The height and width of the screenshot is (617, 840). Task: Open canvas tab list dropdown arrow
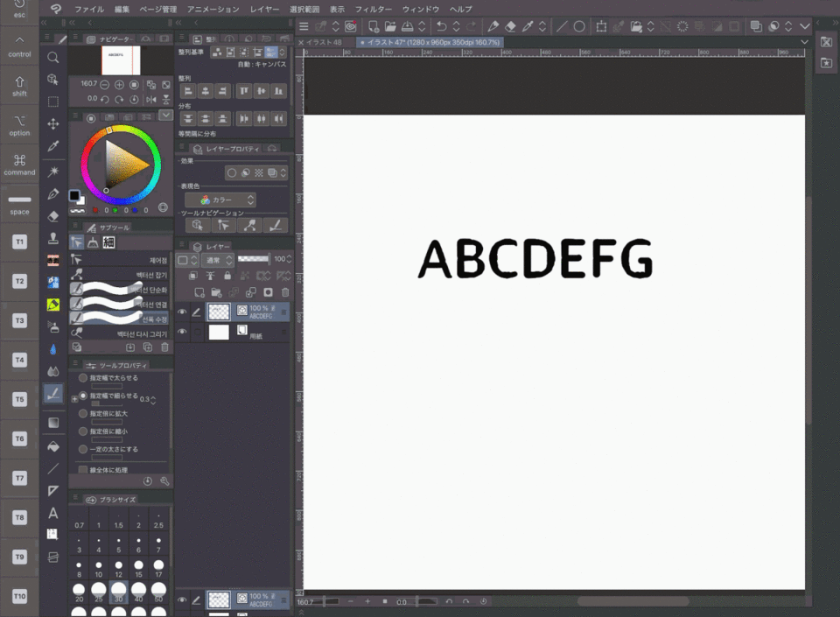click(x=804, y=42)
